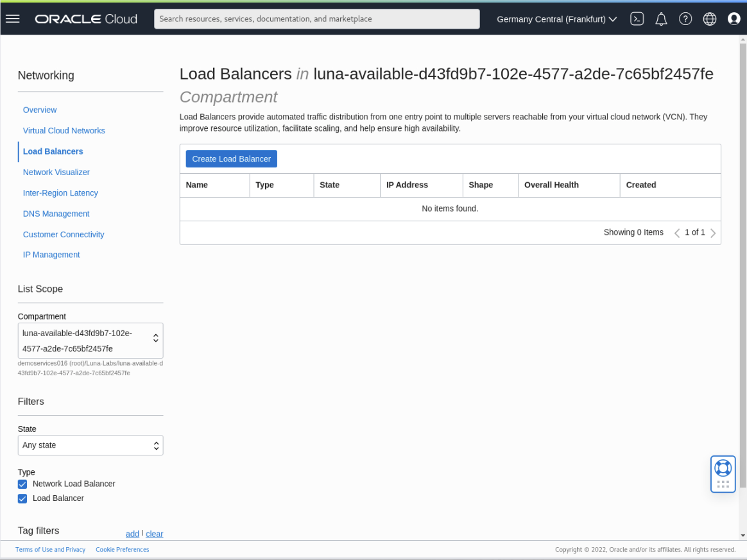The image size is (747, 560).
Task: Uncheck the Load Balancer type filter
Action: click(22, 498)
